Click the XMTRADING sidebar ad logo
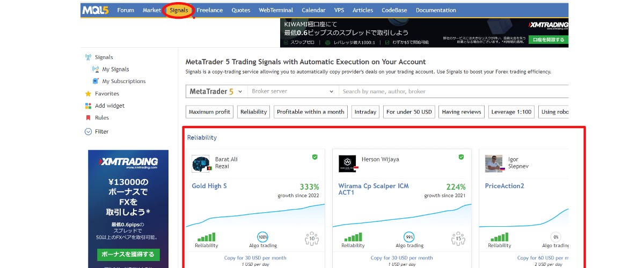Image resolution: width=644 pixels, height=268 pixels. pyautogui.click(x=128, y=162)
